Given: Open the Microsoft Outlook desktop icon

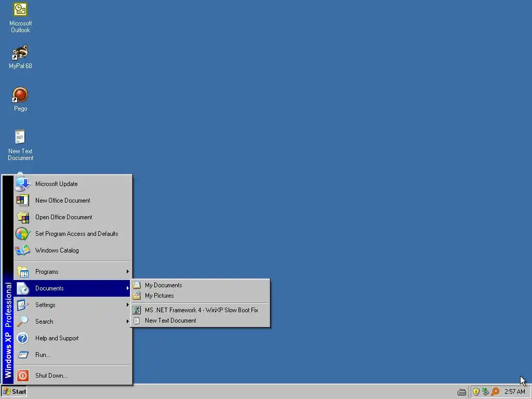Looking at the screenshot, I should coord(20,18).
